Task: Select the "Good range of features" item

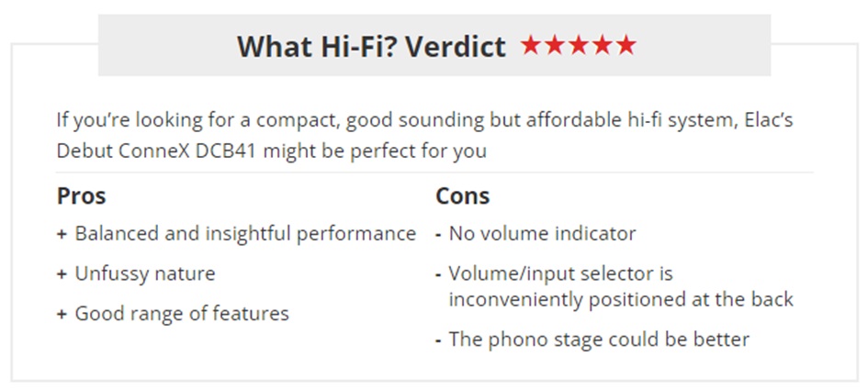Action: point(182,314)
